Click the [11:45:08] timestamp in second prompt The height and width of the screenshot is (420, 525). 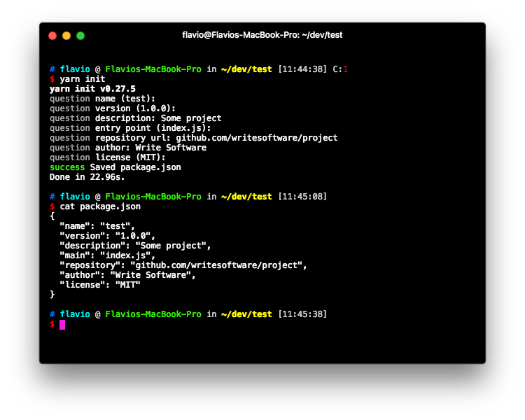302,197
